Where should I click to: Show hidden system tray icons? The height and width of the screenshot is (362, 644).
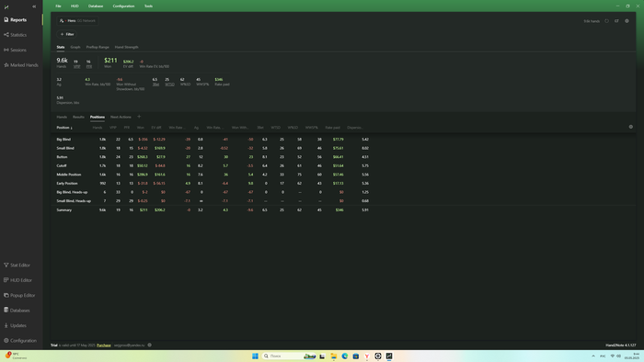tap(593, 356)
